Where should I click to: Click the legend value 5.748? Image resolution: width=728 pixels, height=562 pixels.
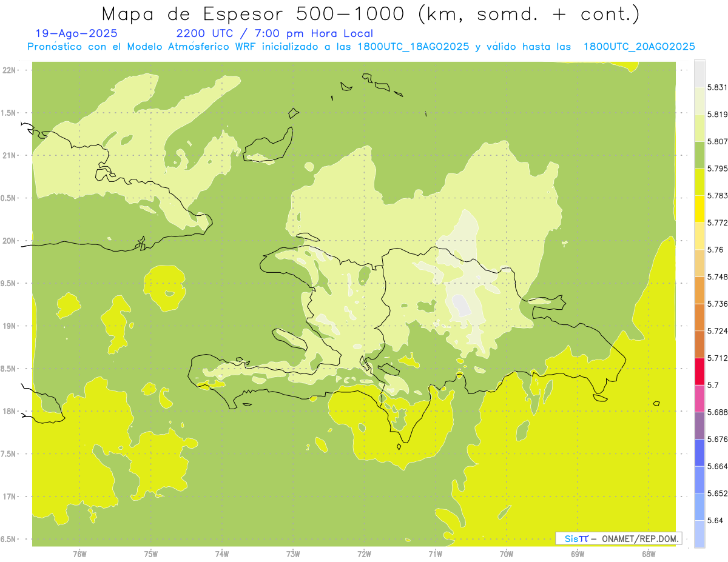coord(717,276)
